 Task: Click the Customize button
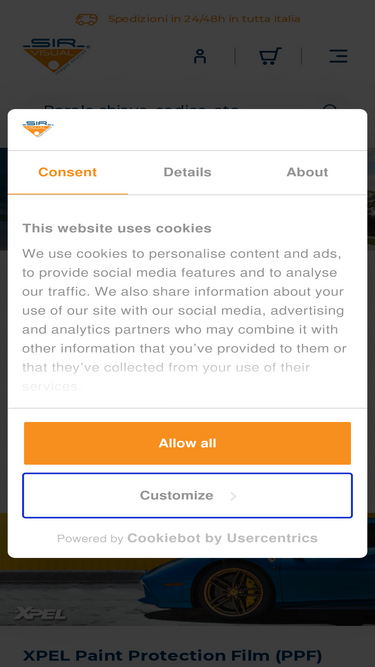click(x=188, y=496)
